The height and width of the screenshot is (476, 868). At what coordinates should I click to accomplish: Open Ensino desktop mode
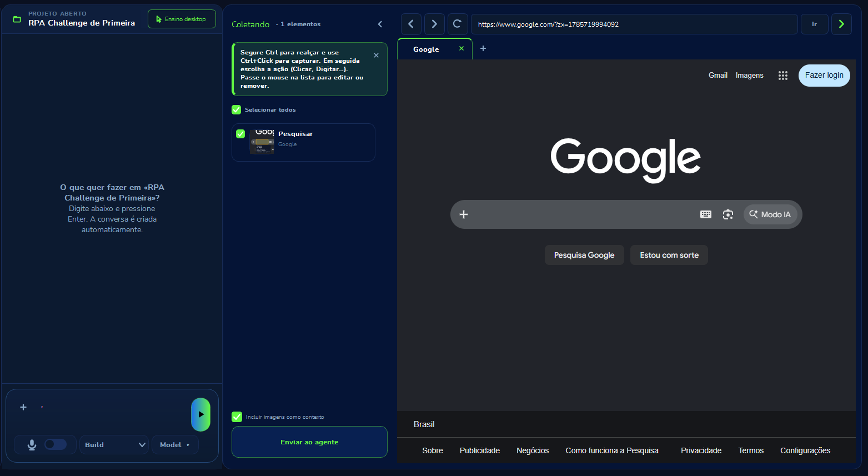(182, 19)
